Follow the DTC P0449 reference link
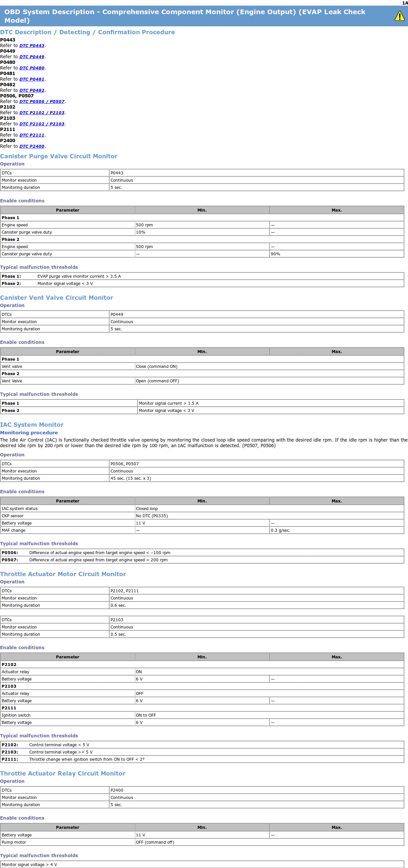Viewport: 408px width, 868px height. (32, 57)
